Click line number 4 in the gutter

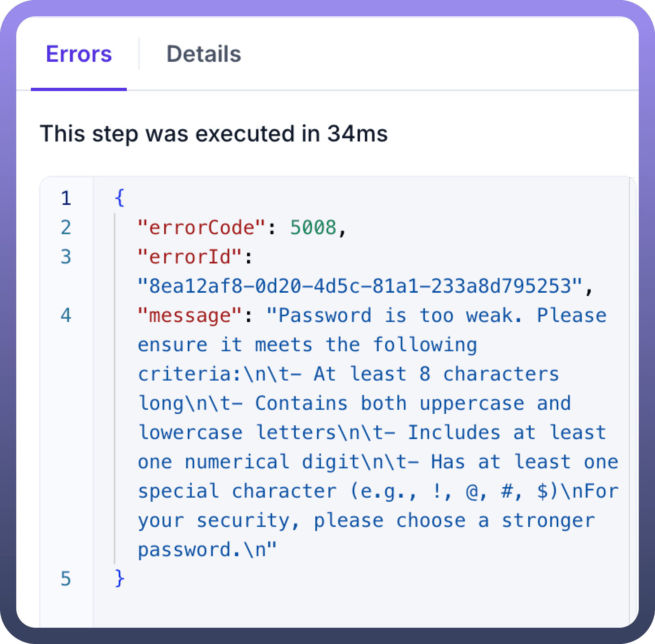point(66,315)
